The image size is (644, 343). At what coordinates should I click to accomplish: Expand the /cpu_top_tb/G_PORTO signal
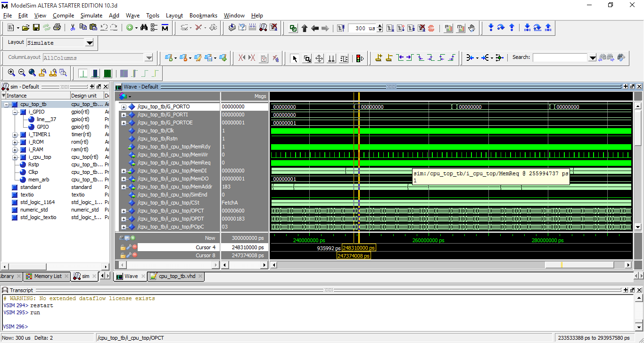point(124,107)
